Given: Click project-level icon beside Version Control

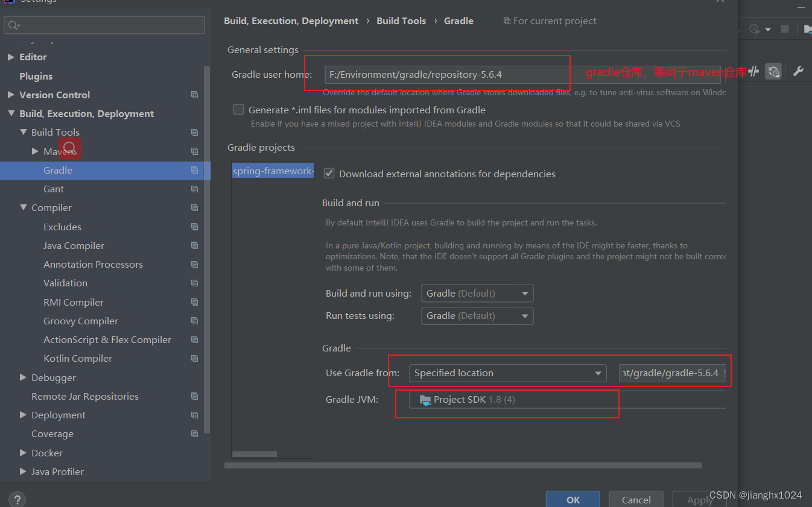Looking at the screenshot, I should click(194, 95).
